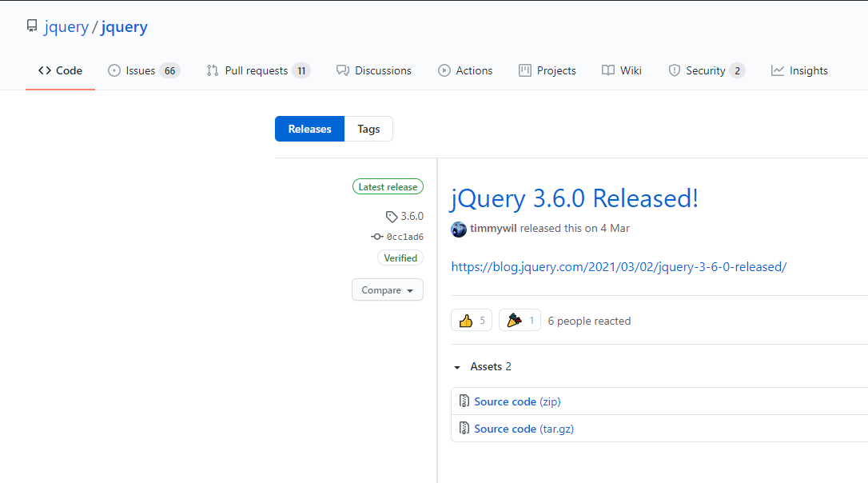Viewport: 868px width, 483px height.
Task: Open the jquery owner link
Action: pos(66,26)
